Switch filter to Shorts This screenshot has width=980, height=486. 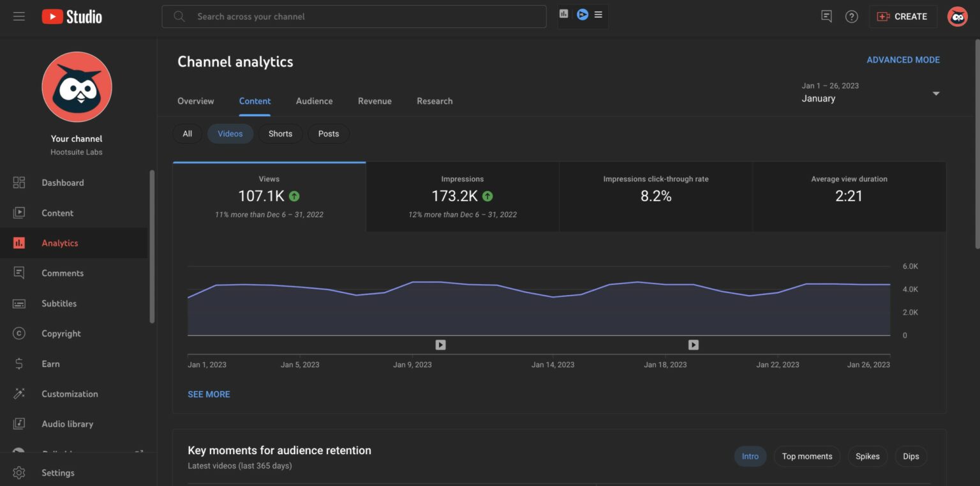[x=280, y=133]
